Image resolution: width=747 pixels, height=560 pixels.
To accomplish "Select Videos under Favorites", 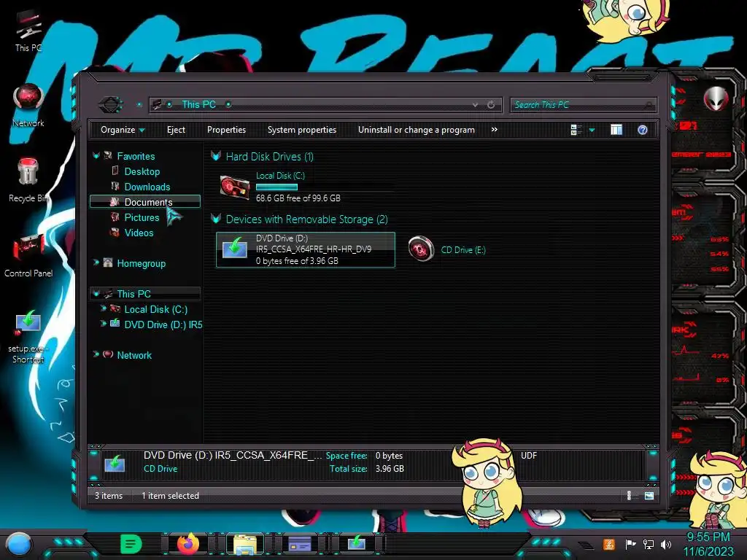I will (x=139, y=233).
